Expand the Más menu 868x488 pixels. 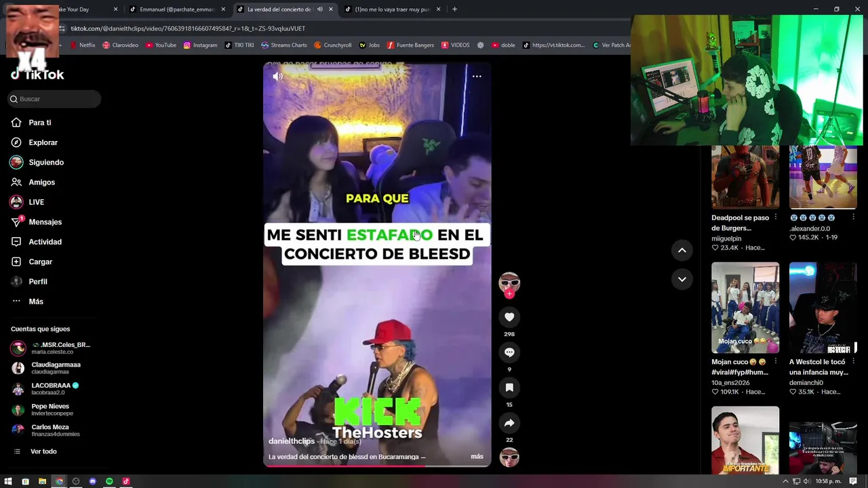[36, 302]
